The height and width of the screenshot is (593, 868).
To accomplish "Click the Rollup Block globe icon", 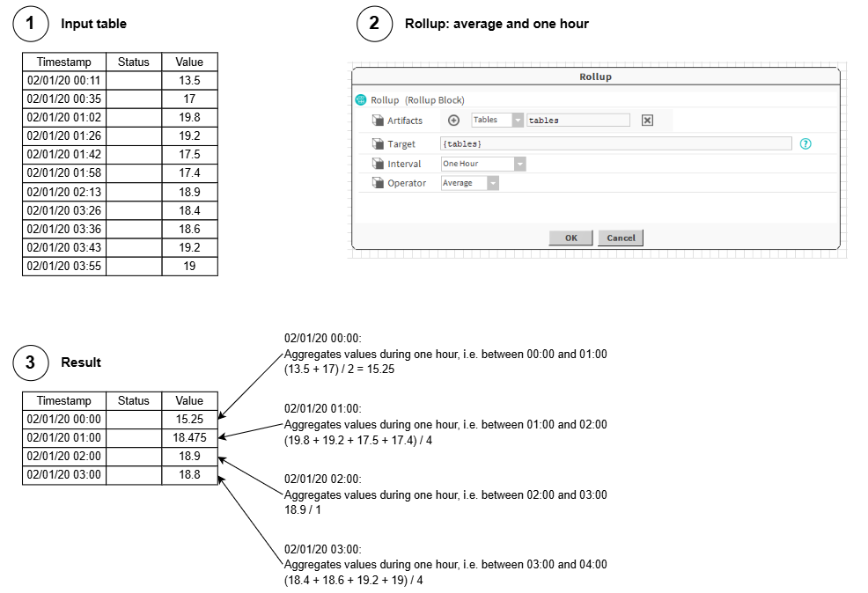I will tap(360, 100).
